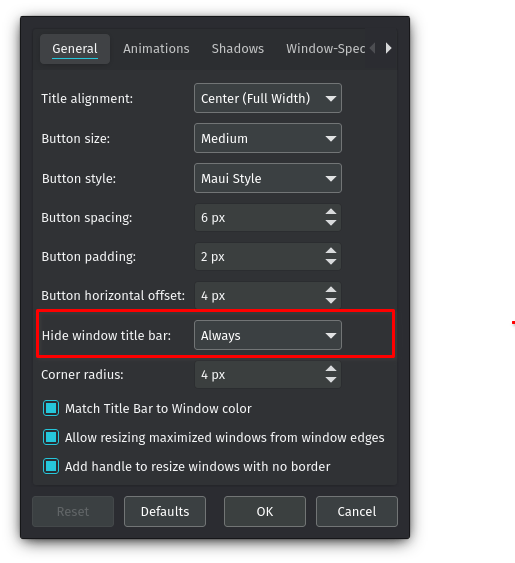Decrease Button spacing with down arrow
The width and height of the screenshot is (515, 563).
click(331, 223)
